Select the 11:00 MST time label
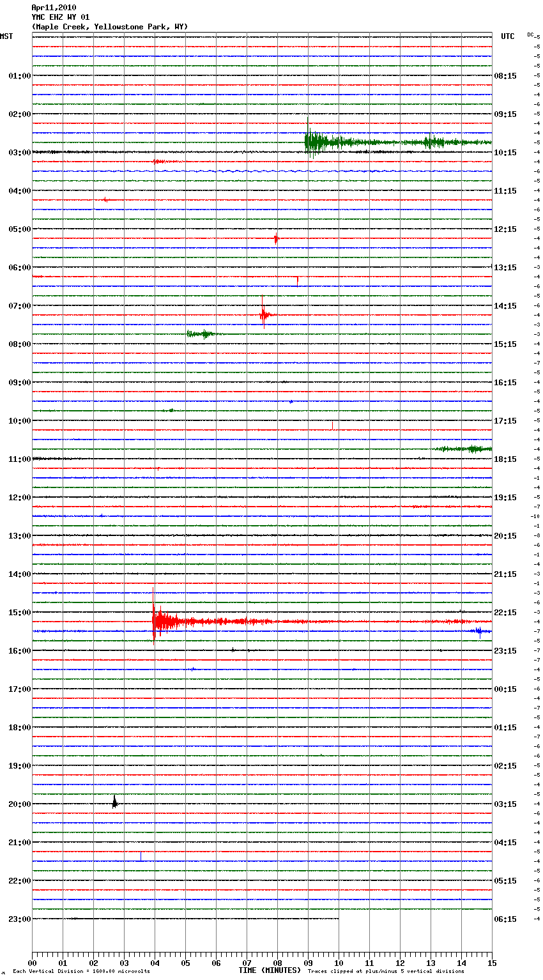This screenshot has height=980, width=543. (20, 459)
